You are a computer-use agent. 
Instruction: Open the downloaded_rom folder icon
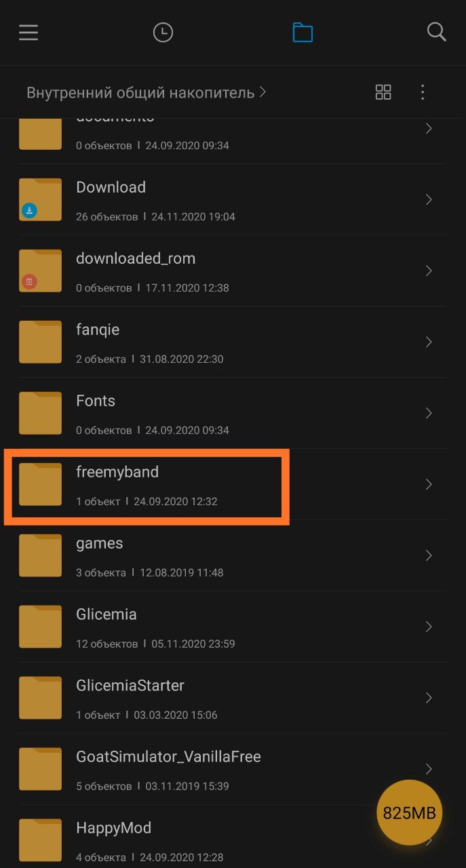point(40,271)
